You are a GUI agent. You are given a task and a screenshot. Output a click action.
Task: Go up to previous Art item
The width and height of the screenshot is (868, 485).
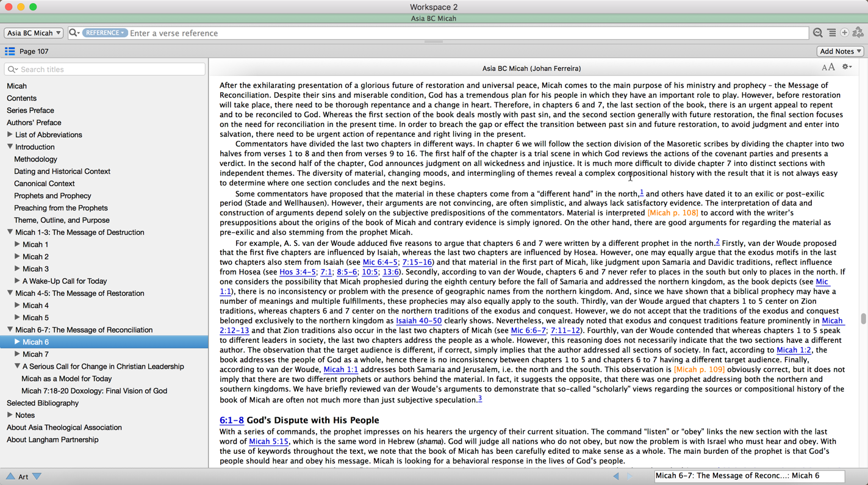click(10, 476)
